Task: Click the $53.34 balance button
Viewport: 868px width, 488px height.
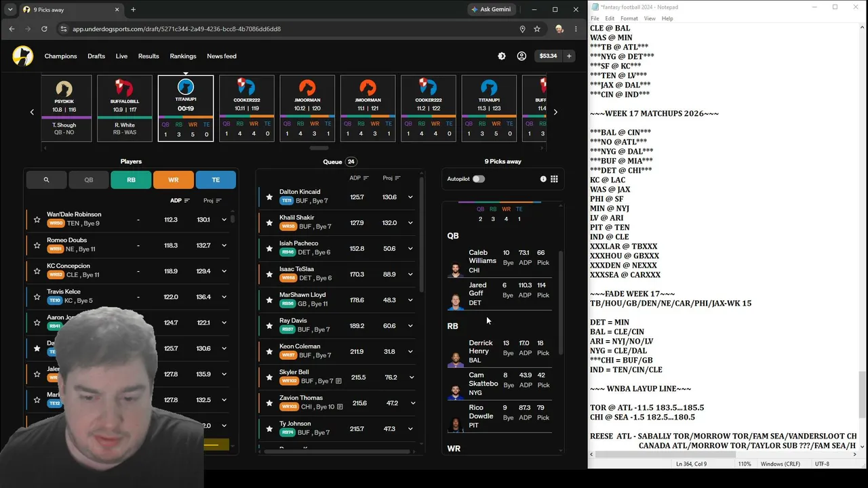Action: coord(548,56)
